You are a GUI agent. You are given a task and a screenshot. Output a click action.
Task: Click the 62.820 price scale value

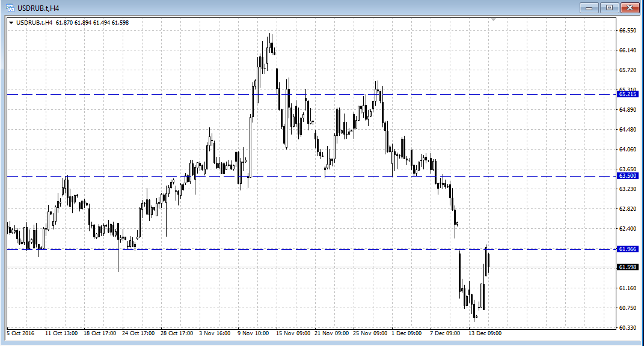628,209
